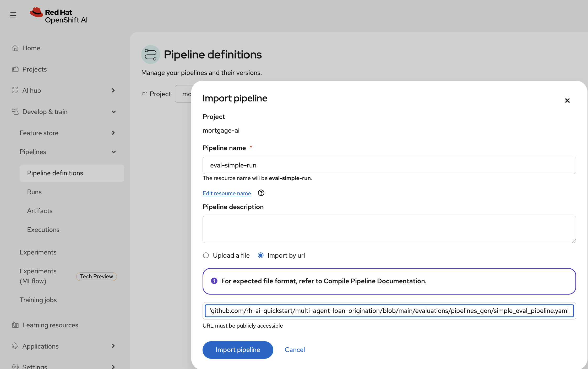Expand the Feature store submenu

pos(113,133)
